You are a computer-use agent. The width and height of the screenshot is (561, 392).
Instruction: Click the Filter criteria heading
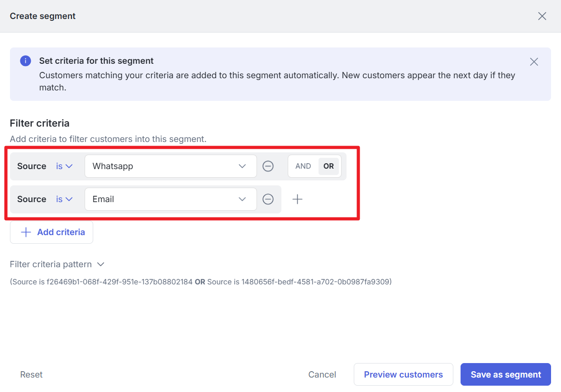[x=40, y=123]
